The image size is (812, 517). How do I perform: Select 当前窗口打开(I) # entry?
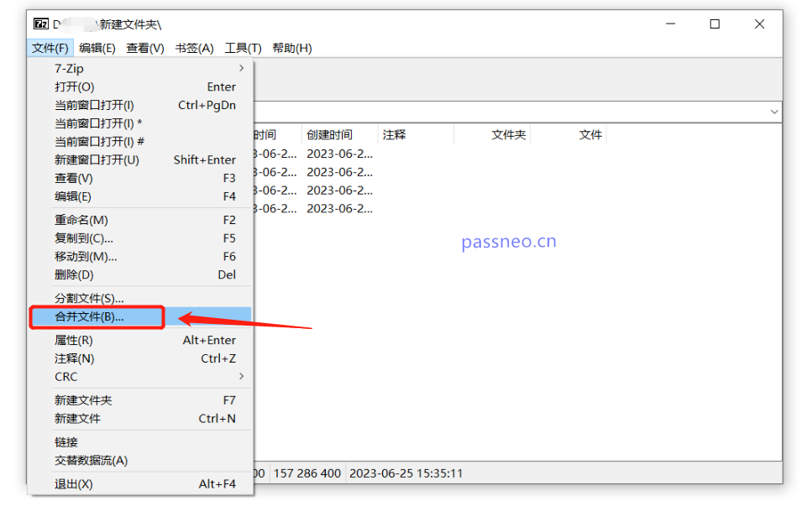pyautogui.click(x=140, y=141)
